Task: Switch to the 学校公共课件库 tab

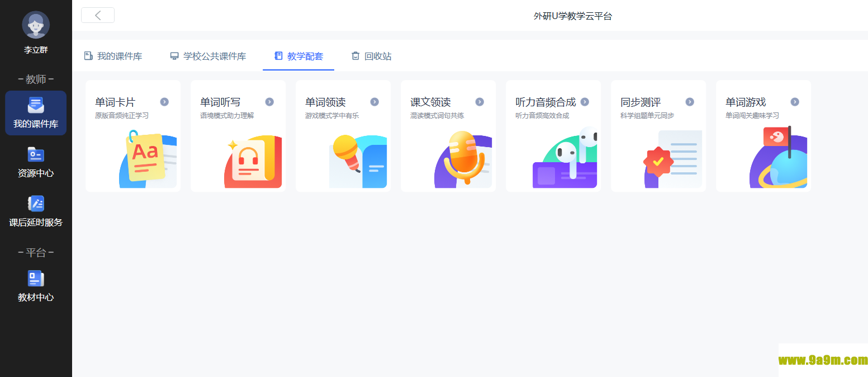Action: coord(208,56)
